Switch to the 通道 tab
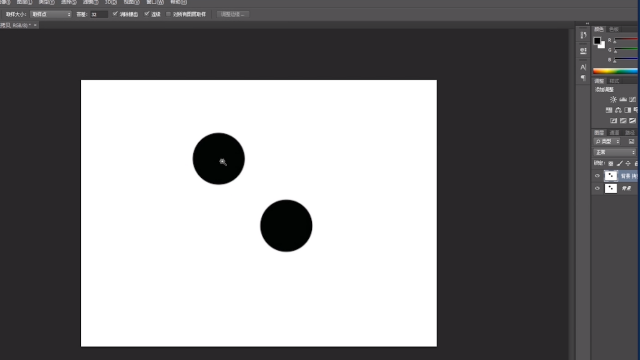The height and width of the screenshot is (360, 640). 614,133
